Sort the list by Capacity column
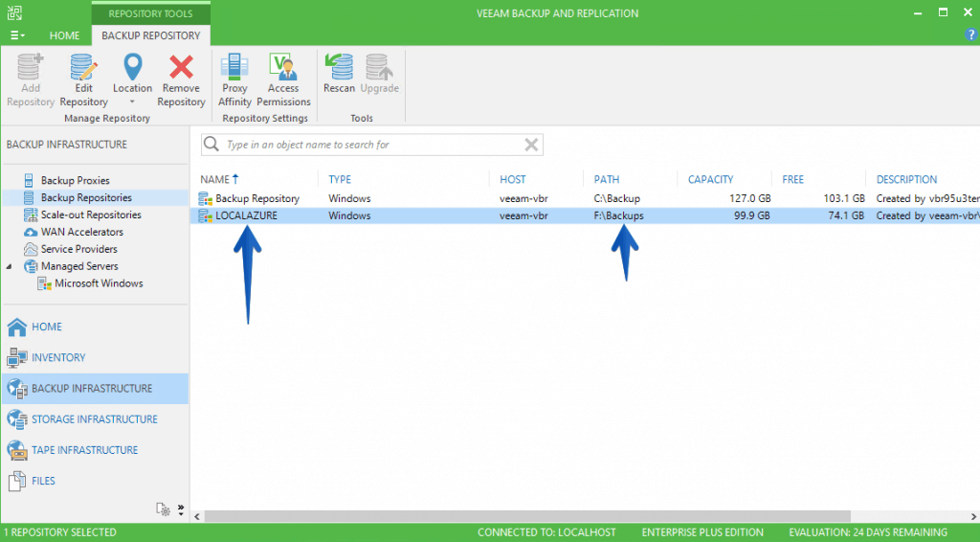This screenshot has width=980, height=542. 710,179
